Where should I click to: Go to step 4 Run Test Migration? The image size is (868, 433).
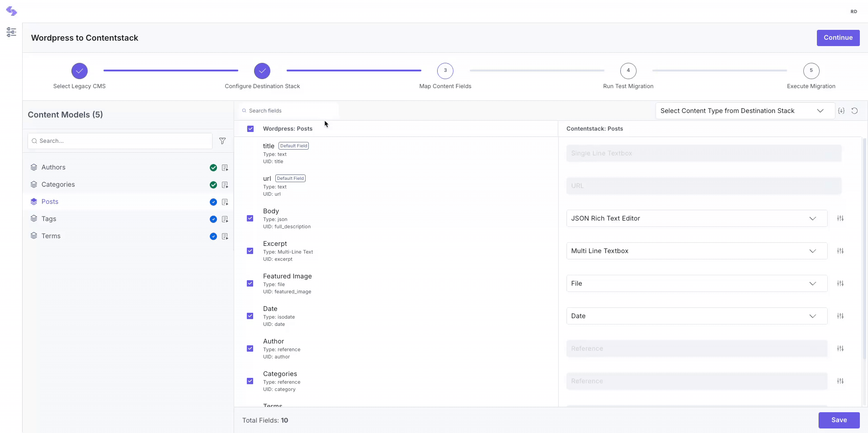coord(628,71)
